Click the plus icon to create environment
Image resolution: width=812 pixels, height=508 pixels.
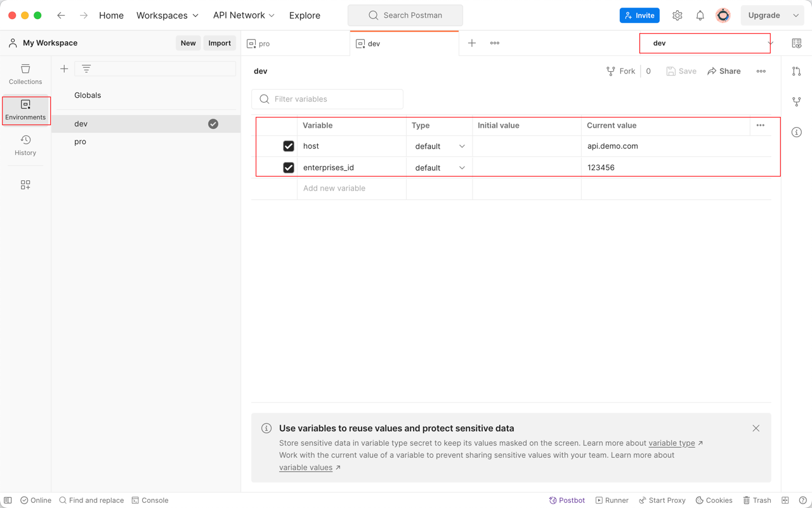click(x=64, y=69)
